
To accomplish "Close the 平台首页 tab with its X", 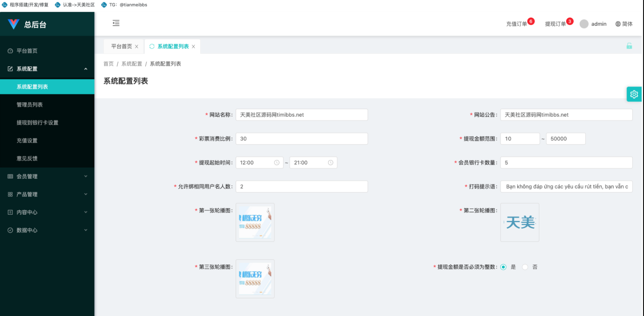I will pyautogui.click(x=137, y=47).
